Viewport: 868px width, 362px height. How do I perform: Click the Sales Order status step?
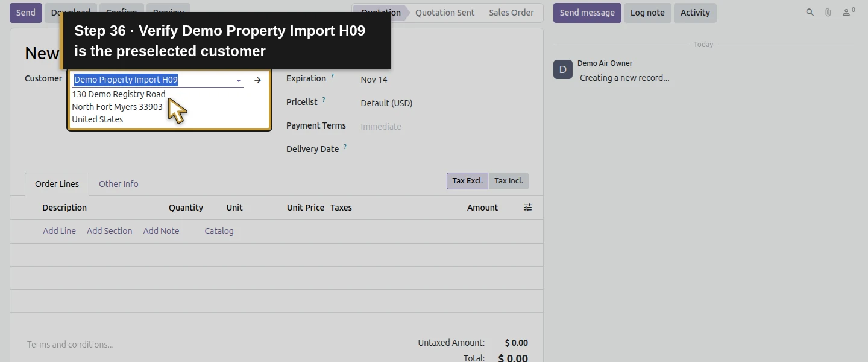pos(511,13)
